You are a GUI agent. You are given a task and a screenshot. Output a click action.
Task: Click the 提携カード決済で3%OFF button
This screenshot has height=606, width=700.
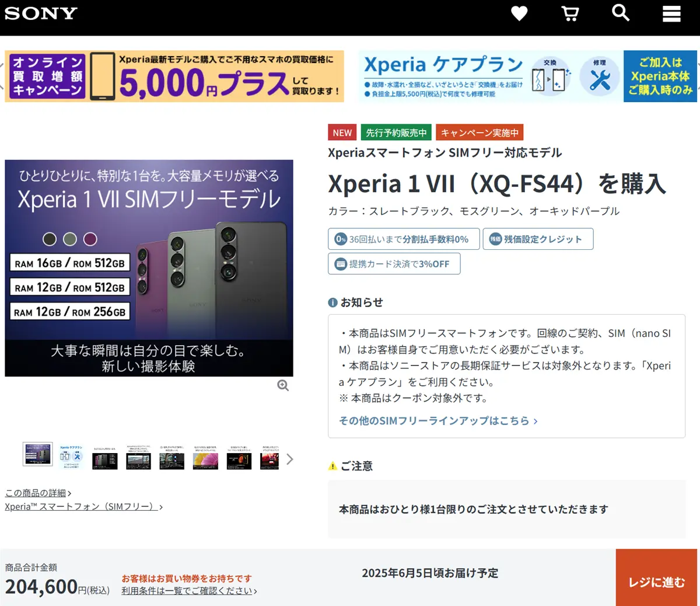[394, 264]
